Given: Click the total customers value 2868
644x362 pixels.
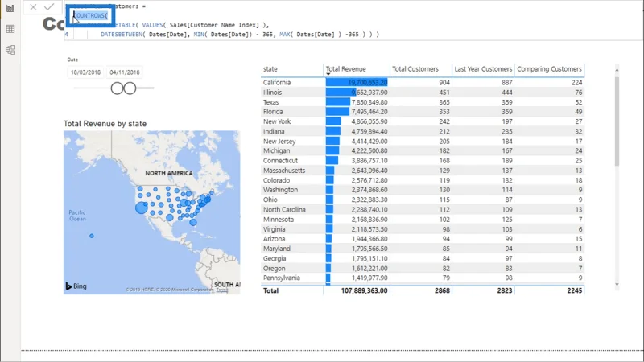Looking at the screenshot, I should click(442, 290).
